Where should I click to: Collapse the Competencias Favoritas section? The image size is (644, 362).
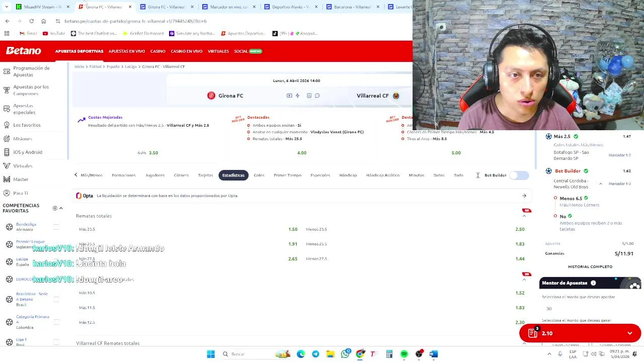61,208
